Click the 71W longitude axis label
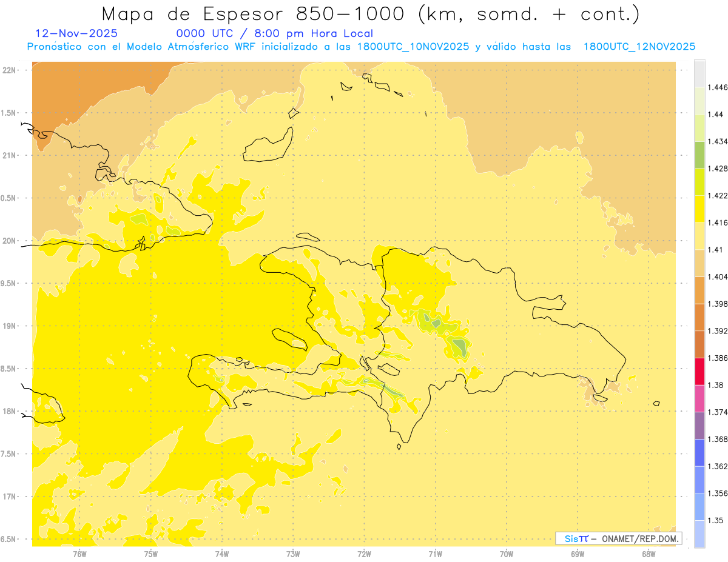 (x=435, y=554)
